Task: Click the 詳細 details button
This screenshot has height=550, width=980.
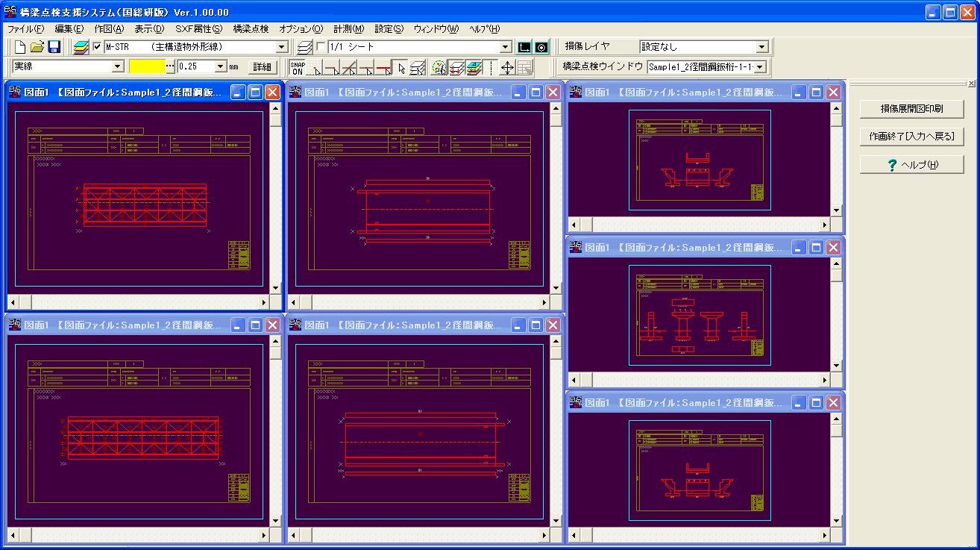Action: 263,66
